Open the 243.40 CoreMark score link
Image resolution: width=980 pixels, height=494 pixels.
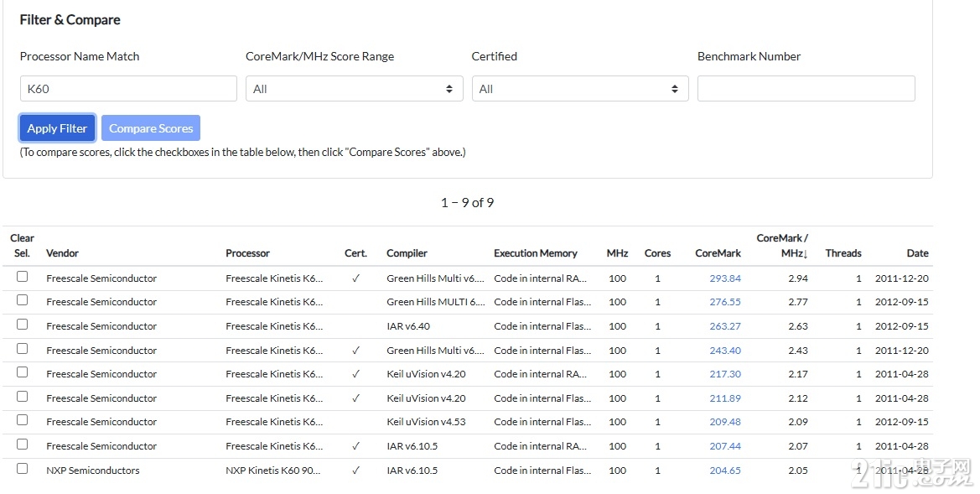(x=725, y=351)
